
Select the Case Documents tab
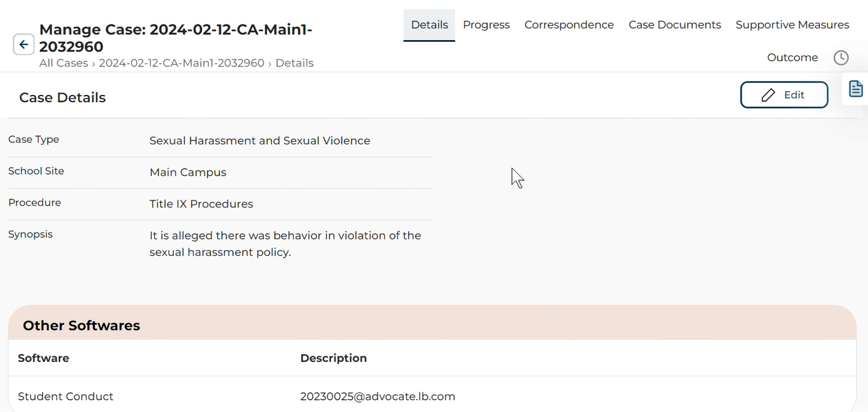point(675,25)
